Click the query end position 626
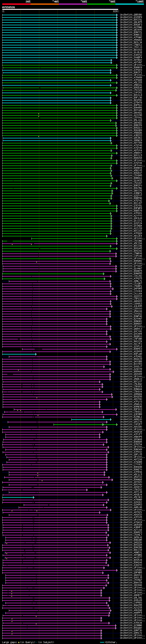146x644 pixels. (x=115, y=11)
